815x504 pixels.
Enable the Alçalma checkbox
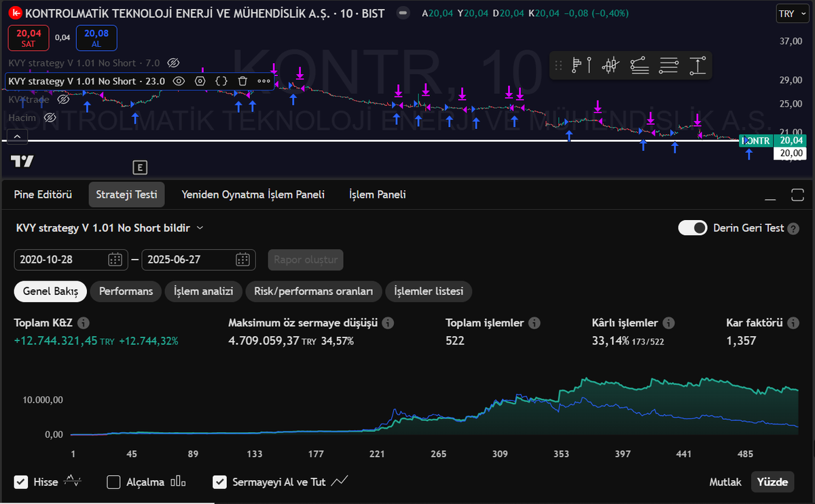coord(114,482)
